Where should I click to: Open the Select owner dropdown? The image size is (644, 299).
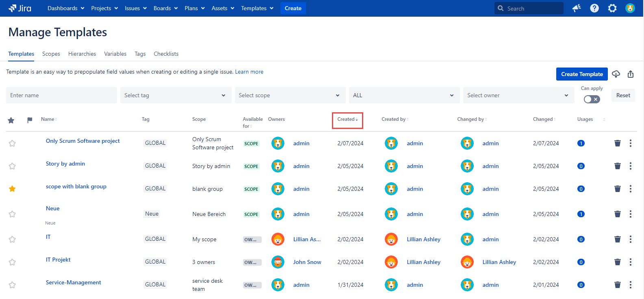click(518, 95)
